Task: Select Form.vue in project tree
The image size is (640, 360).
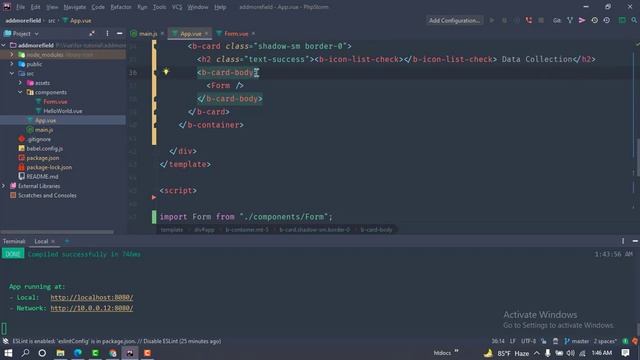Action: [55, 102]
